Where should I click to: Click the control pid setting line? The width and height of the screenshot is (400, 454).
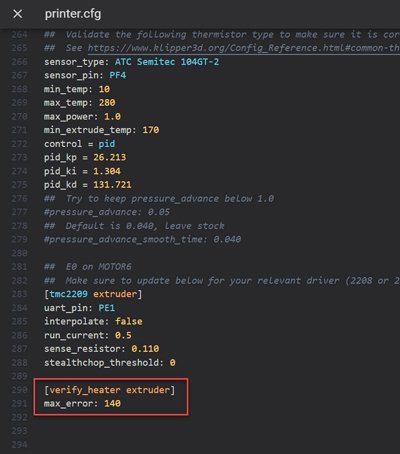79,144
